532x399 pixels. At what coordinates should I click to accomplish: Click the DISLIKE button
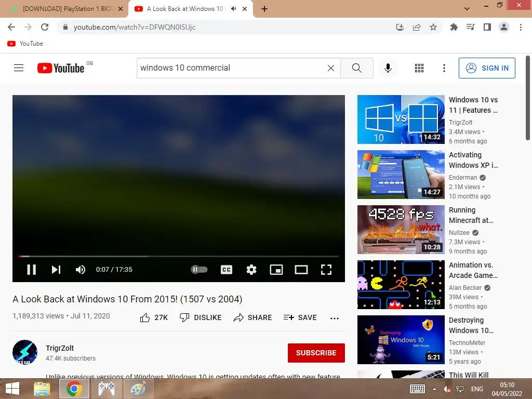[201, 317]
